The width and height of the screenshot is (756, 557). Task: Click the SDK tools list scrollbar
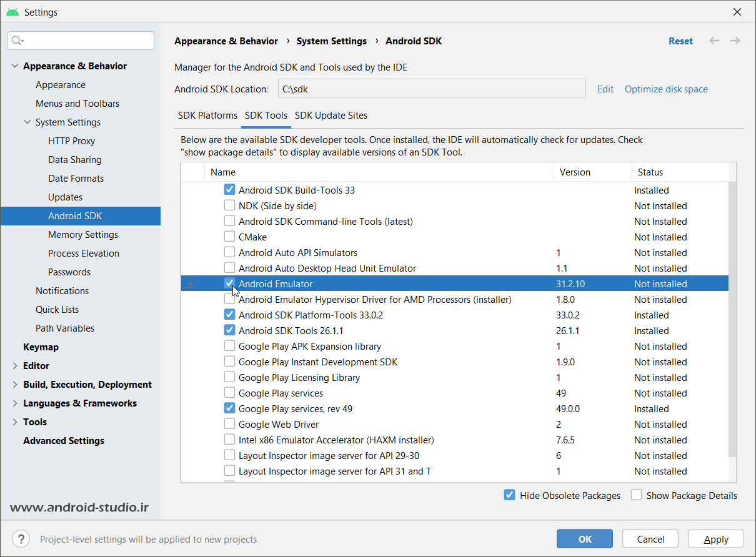tap(733, 318)
